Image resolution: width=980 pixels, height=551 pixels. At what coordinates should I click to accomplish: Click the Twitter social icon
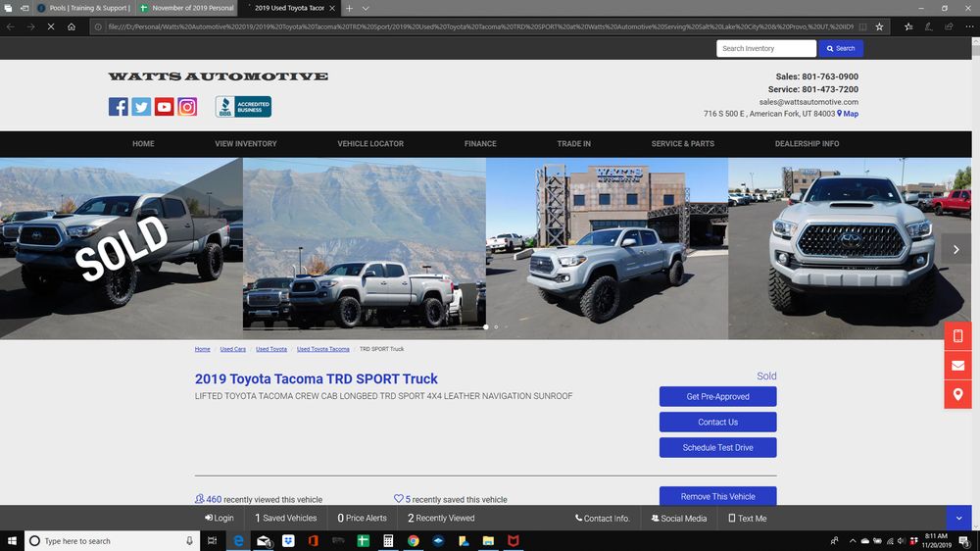tap(141, 107)
